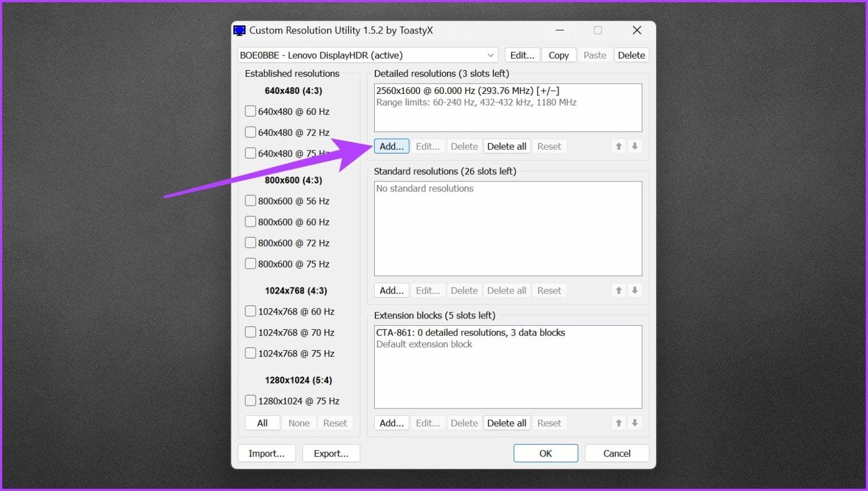Add a standard resolution
The image size is (868, 491).
pos(392,291)
